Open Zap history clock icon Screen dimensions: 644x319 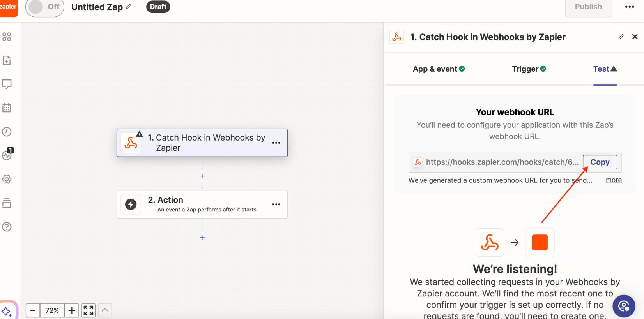point(7,132)
